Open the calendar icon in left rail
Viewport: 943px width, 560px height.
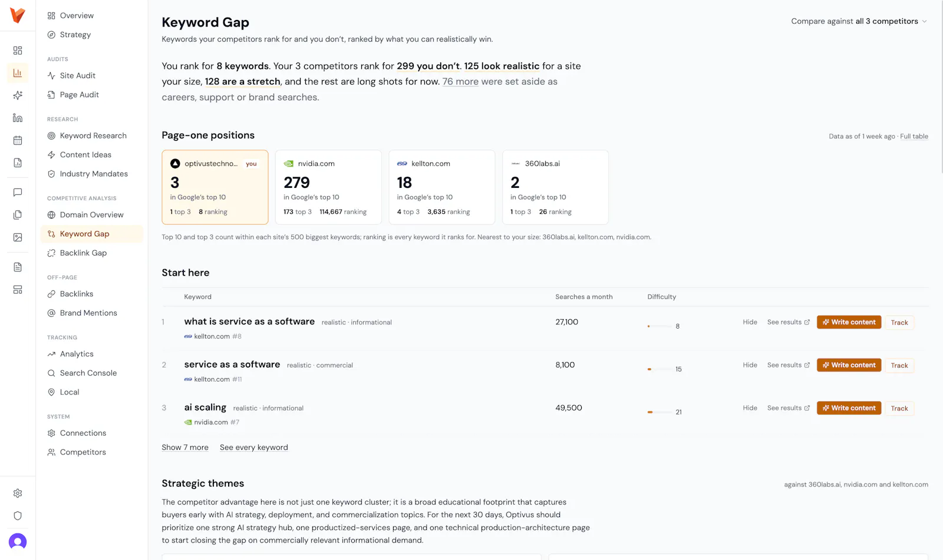tap(18, 140)
